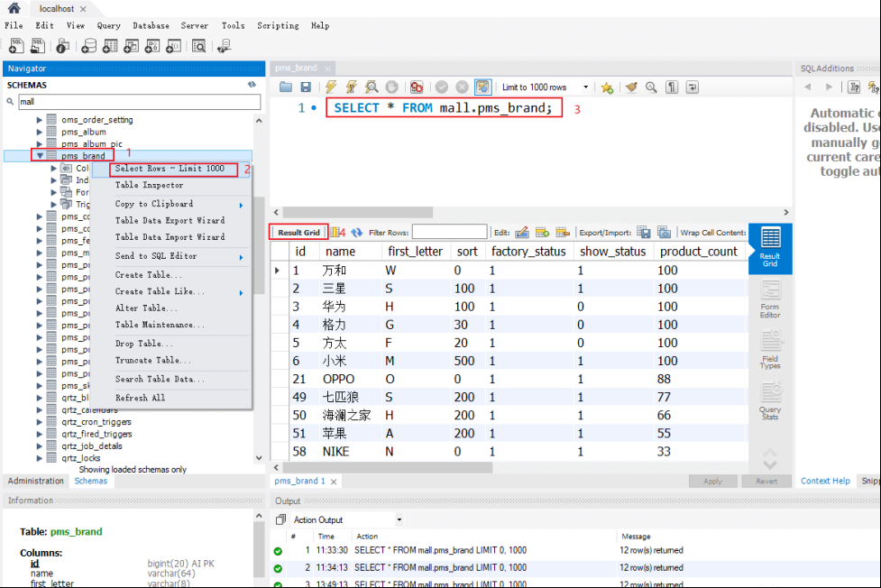Toggle invisible characters display

(672, 87)
